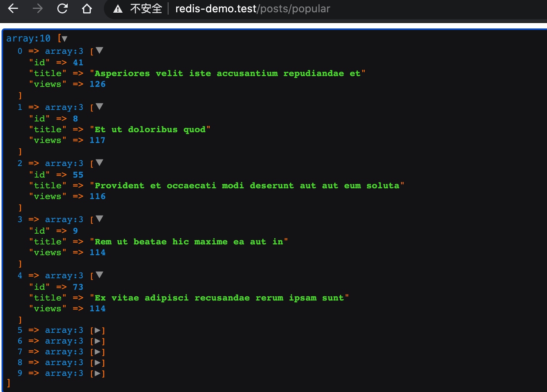The width and height of the screenshot is (547, 392).
Task: Select the title "Et ut doloribus quod"
Action: (150, 130)
